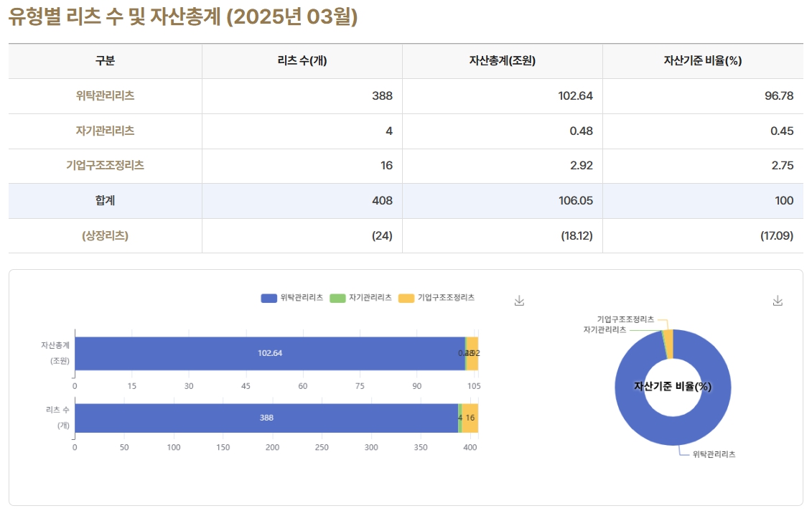Toggle 자기관리리츠 in bar chart legend

(x=361, y=298)
